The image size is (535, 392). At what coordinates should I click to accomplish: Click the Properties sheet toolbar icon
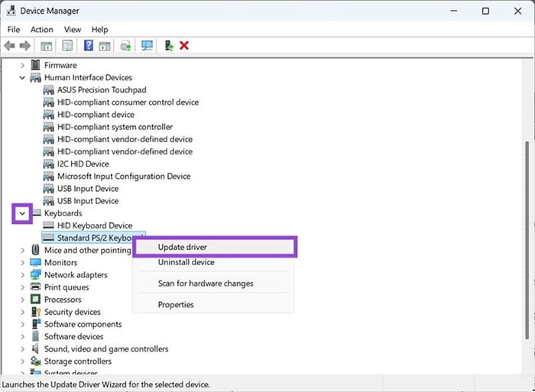tap(67, 45)
